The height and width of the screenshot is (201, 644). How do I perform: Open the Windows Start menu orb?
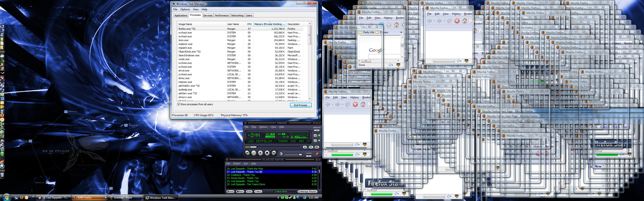(x=7, y=197)
